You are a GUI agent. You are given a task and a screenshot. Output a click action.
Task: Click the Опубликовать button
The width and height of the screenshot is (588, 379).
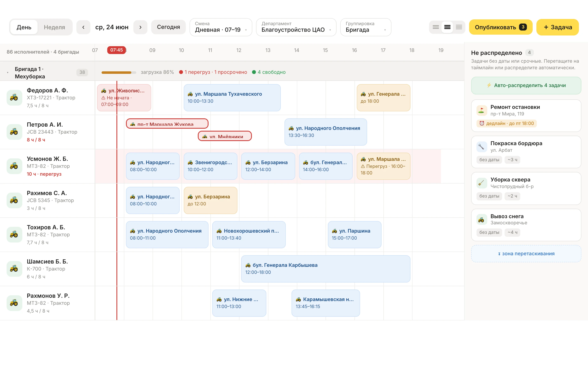pos(500,27)
